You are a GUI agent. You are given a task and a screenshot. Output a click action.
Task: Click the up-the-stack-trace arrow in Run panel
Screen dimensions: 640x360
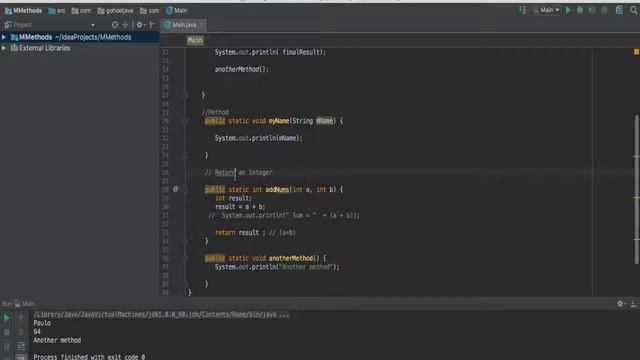[21, 318]
